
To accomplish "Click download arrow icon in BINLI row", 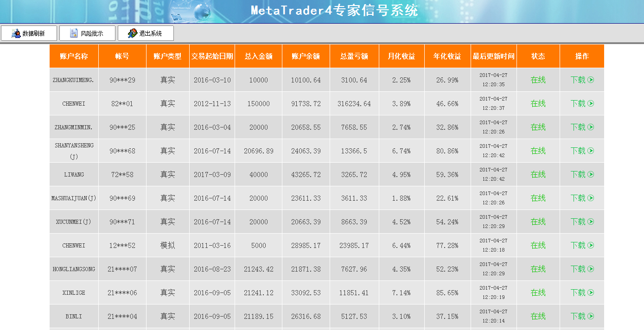I will (591, 316).
